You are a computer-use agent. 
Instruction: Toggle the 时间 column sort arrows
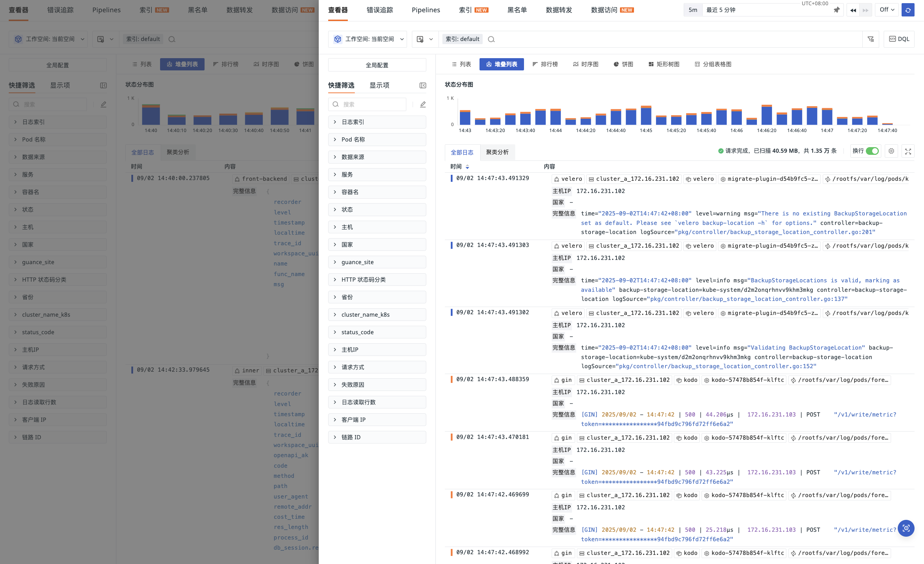(x=467, y=166)
